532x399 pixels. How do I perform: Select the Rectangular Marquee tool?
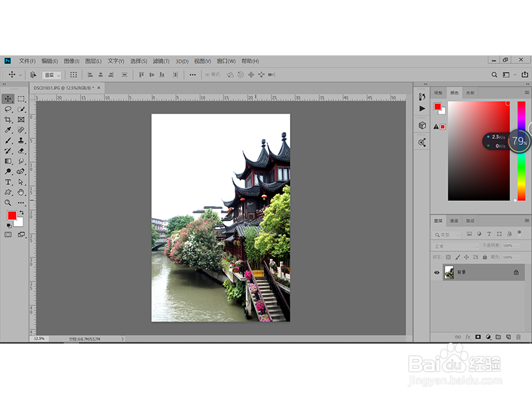[x=21, y=98]
